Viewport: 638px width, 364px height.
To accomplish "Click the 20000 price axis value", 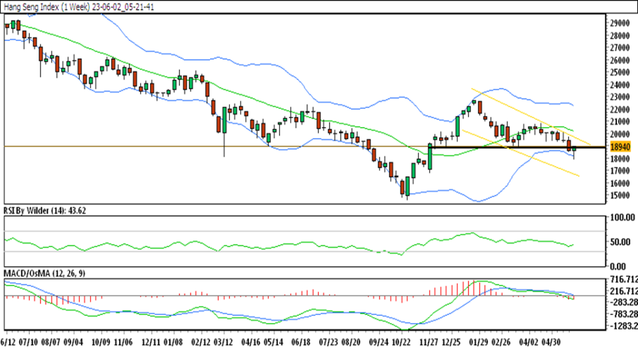I will click(x=620, y=134).
